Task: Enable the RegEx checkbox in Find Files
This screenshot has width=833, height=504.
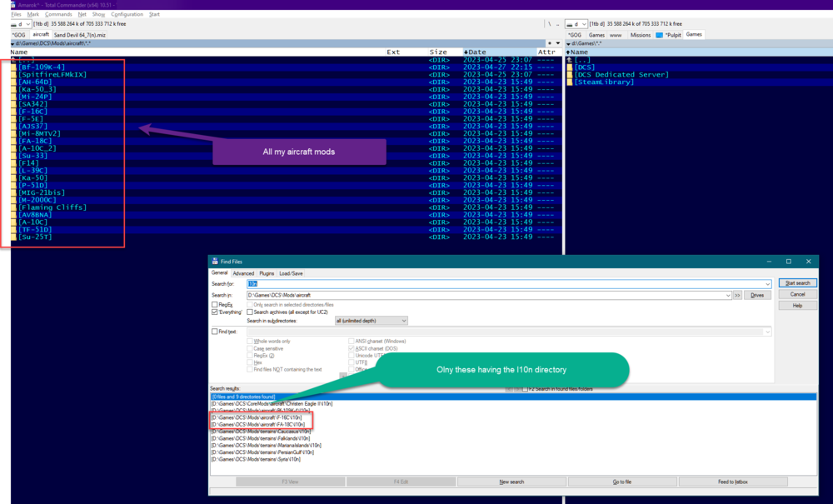Action: [215, 305]
